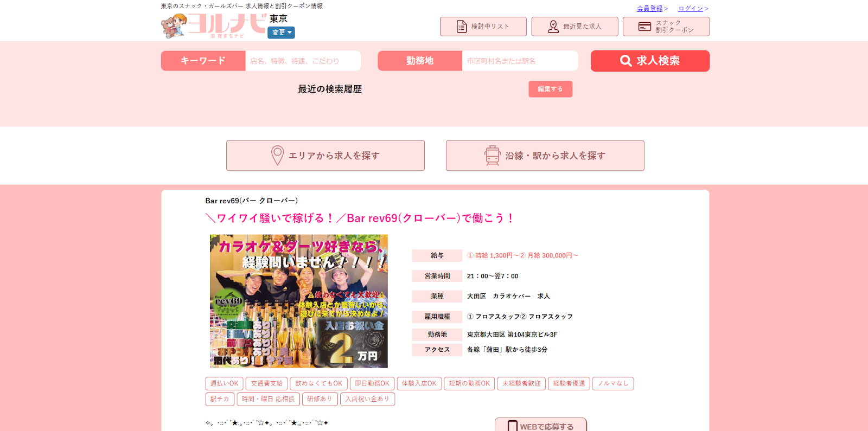Click the ヨルナビ site logo
The width and height of the screenshot is (868, 431).
pyautogui.click(x=213, y=25)
